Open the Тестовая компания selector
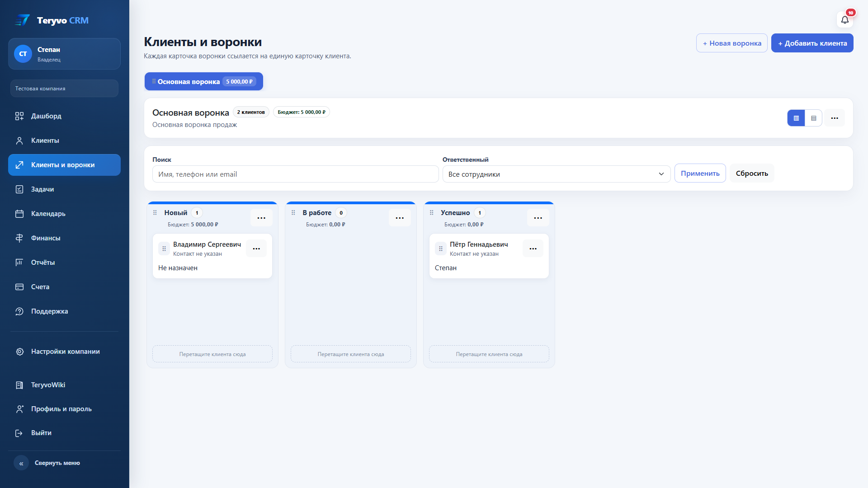The height and width of the screenshot is (488, 868). coord(64,89)
